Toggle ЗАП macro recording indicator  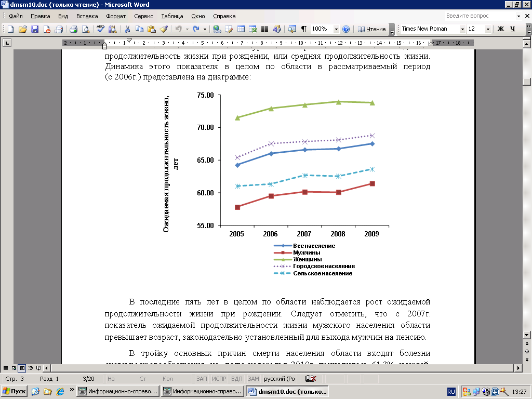(202, 379)
